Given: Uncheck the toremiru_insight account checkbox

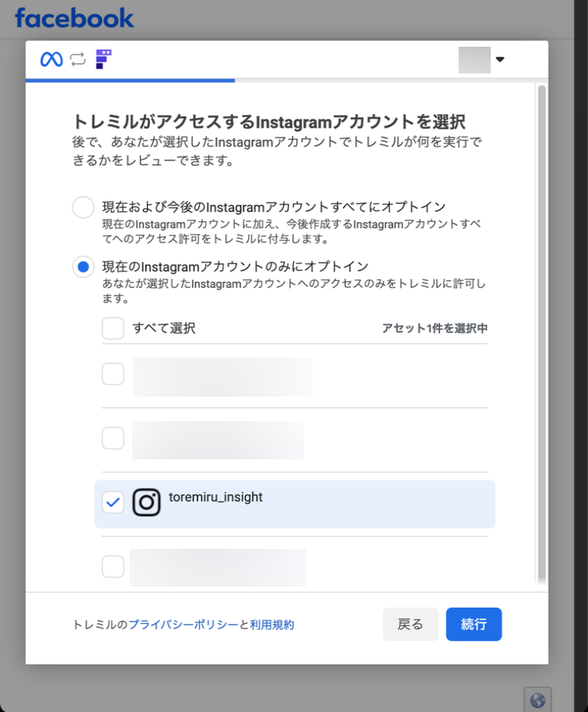Looking at the screenshot, I should coord(113,502).
